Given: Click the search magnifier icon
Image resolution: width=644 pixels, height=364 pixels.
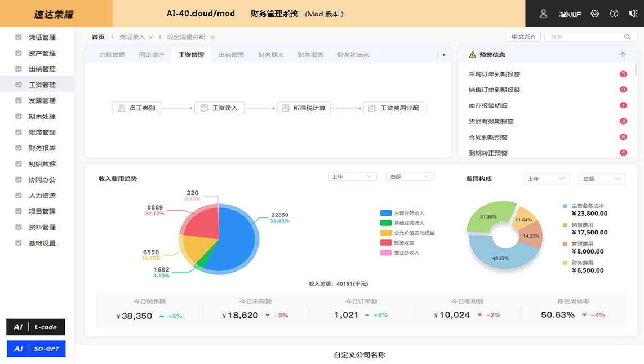Looking at the screenshot, I should pos(628,37).
